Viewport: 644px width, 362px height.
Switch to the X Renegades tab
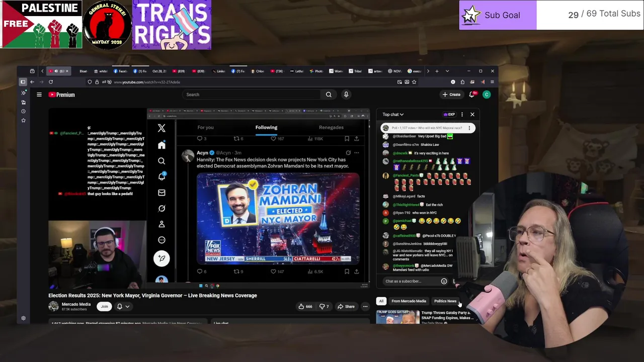pos(331,128)
